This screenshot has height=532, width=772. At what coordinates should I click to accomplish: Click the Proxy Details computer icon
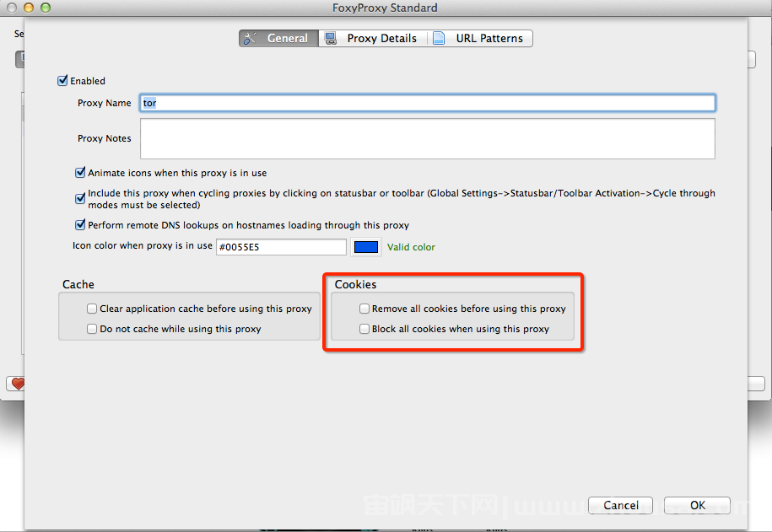[331, 39]
